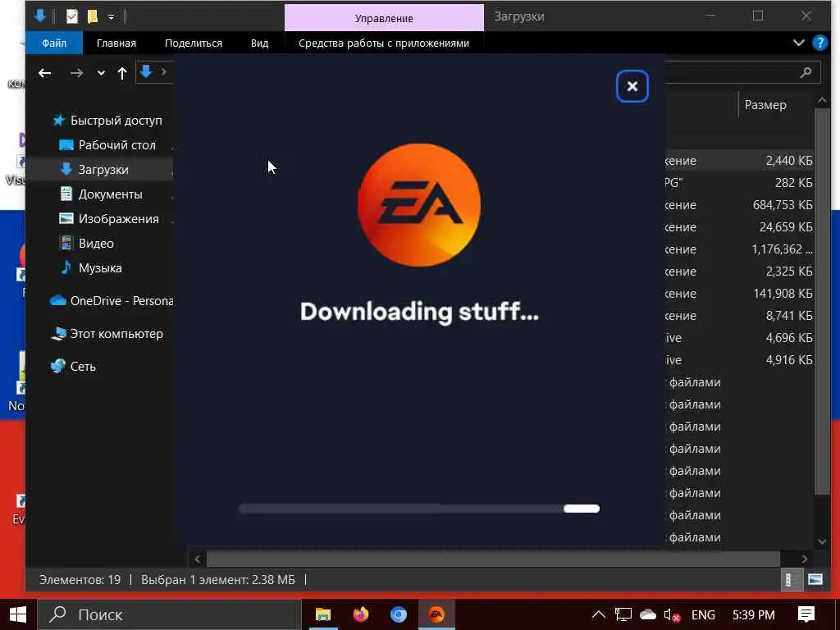Open the Вид ribbon tab
This screenshot has height=630, width=840.
pos(260,43)
